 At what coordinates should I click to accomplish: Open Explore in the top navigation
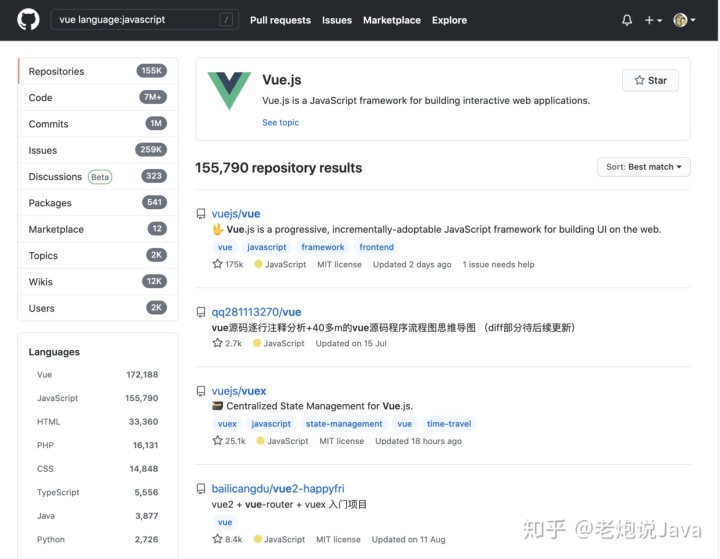click(x=449, y=20)
